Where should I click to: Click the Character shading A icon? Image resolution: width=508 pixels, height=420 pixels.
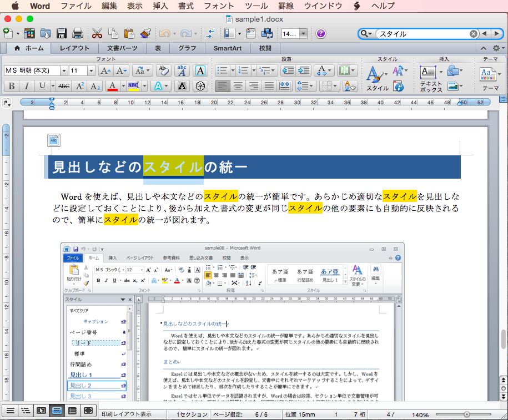point(182,86)
